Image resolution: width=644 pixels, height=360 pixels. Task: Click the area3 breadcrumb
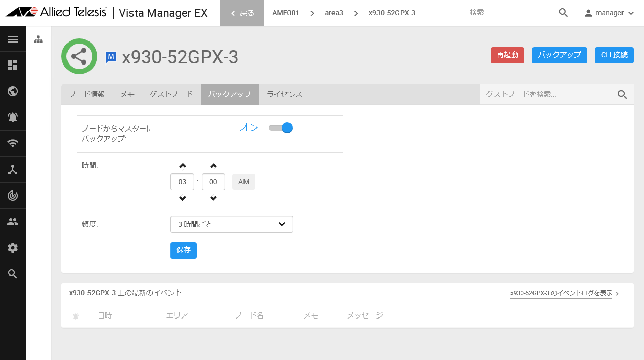(x=334, y=13)
